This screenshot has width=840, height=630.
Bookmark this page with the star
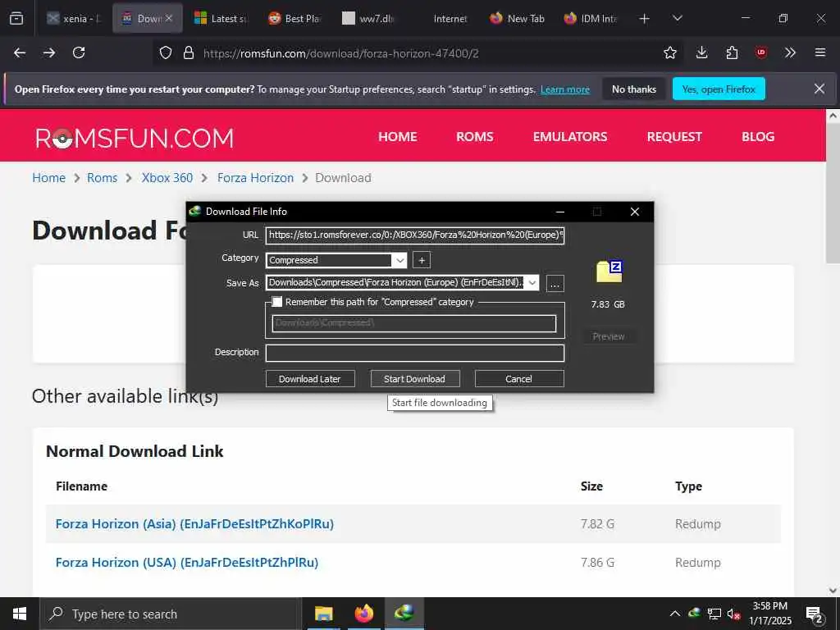point(669,53)
